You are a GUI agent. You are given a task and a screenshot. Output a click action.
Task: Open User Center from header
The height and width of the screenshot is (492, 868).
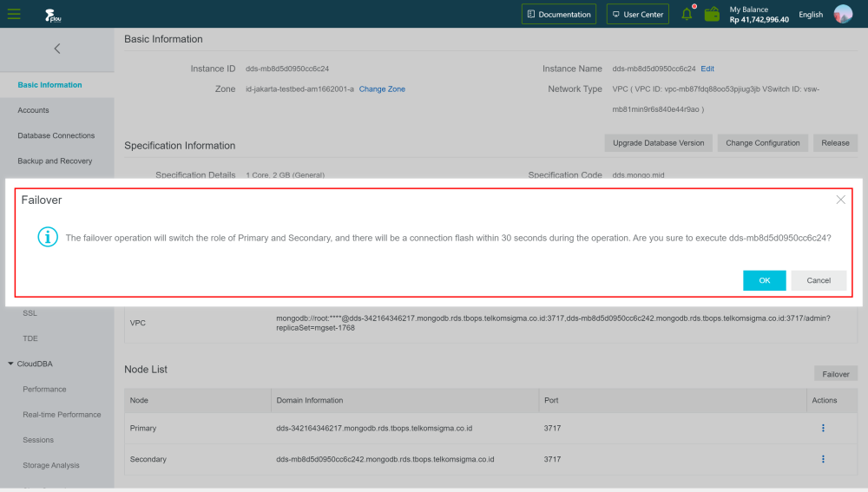[x=638, y=15]
